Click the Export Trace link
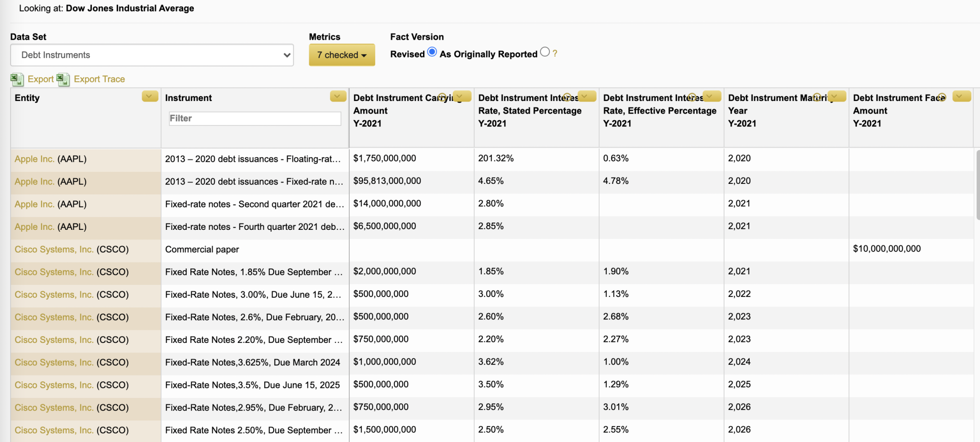The width and height of the screenshot is (980, 442). (99, 79)
